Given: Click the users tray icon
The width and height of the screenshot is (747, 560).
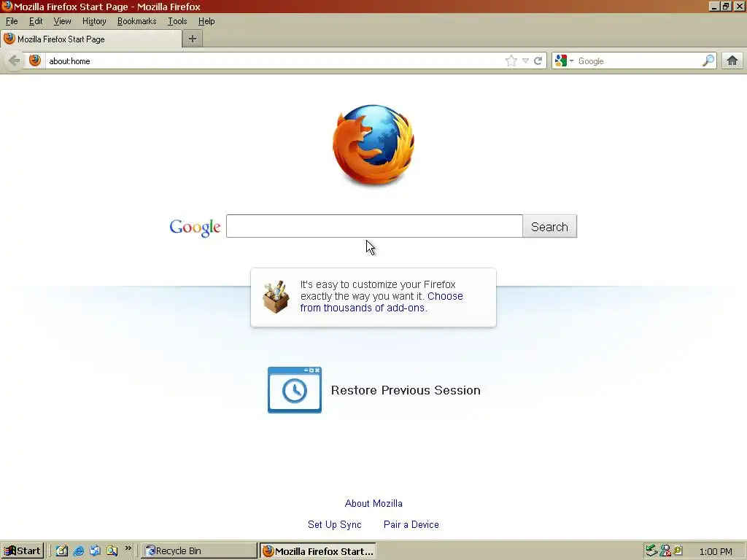Looking at the screenshot, I should pos(665,551).
